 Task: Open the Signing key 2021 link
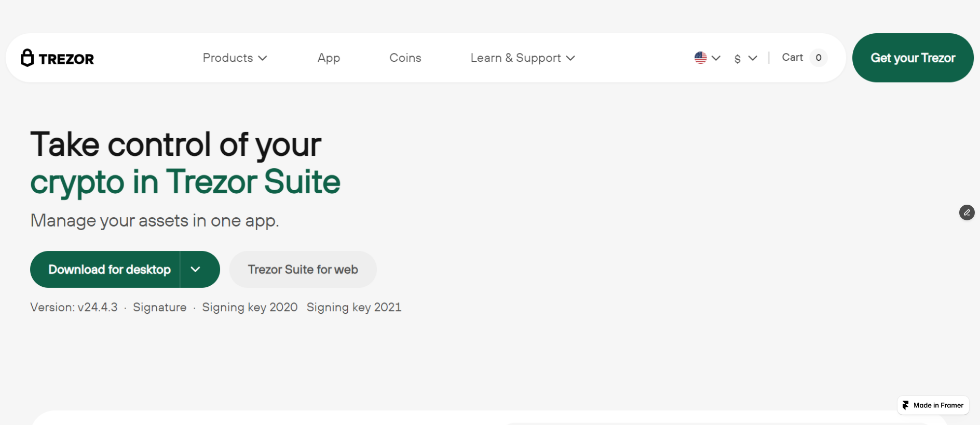[x=354, y=307]
